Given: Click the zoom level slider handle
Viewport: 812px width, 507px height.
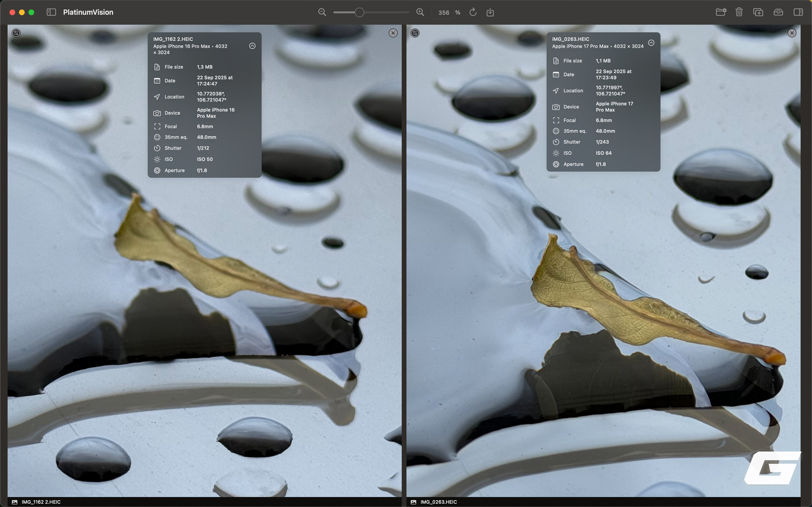Looking at the screenshot, I should point(359,12).
